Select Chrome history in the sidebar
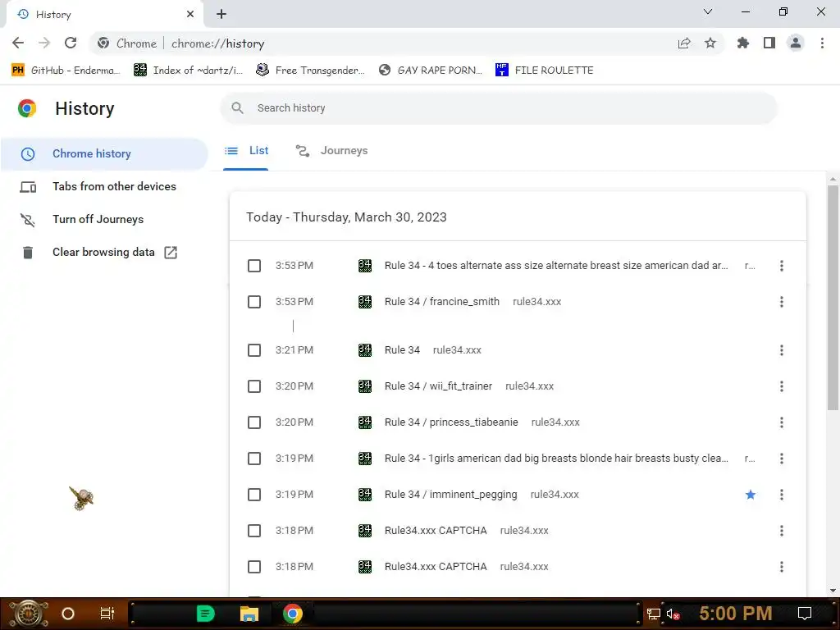Image resolution: width=840 pixels, height=630 pixels. click(104, 153)
